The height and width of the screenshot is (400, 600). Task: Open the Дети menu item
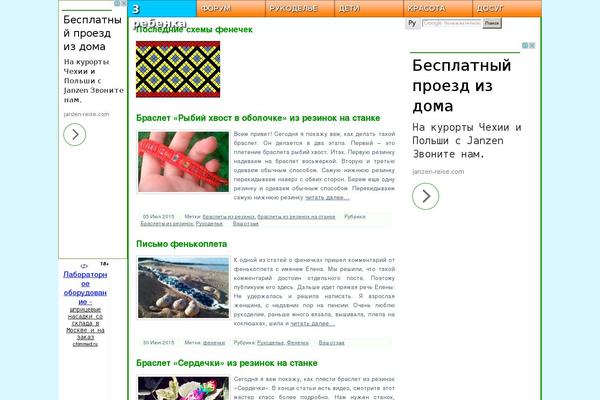point(368,8)
